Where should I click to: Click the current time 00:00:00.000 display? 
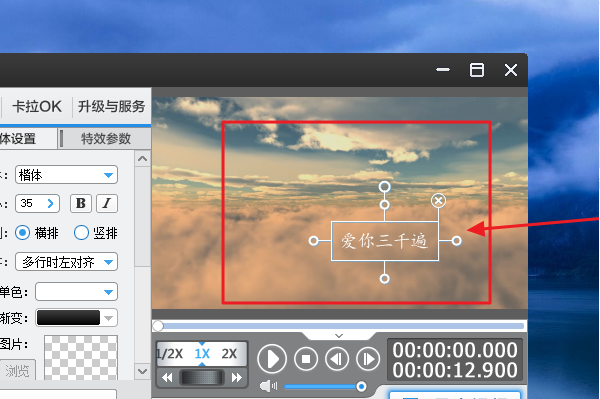tap(455, 350)
